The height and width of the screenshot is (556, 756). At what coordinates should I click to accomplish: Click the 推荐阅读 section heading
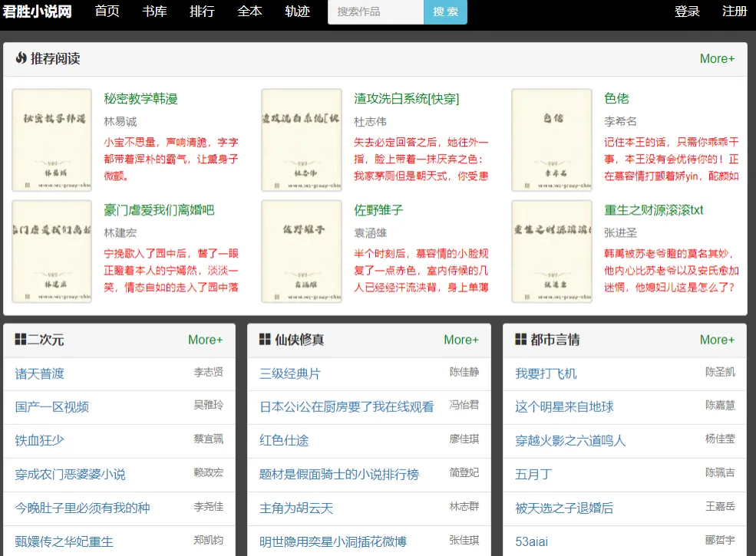55,58
